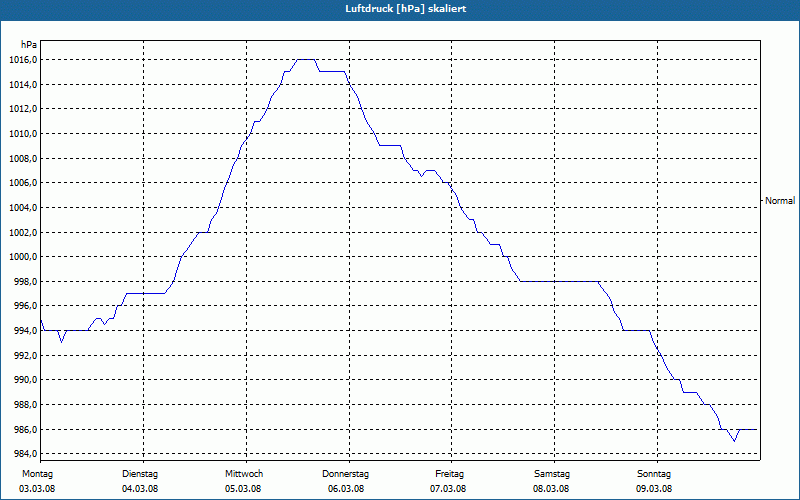Select the 'Freitag' day label
Image resolution: width=800 pixels, height=500 pixels.
coord(449,474)
